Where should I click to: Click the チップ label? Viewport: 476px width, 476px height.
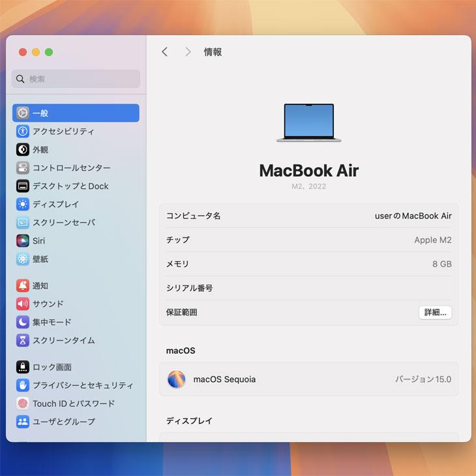[x=178, y=240]
